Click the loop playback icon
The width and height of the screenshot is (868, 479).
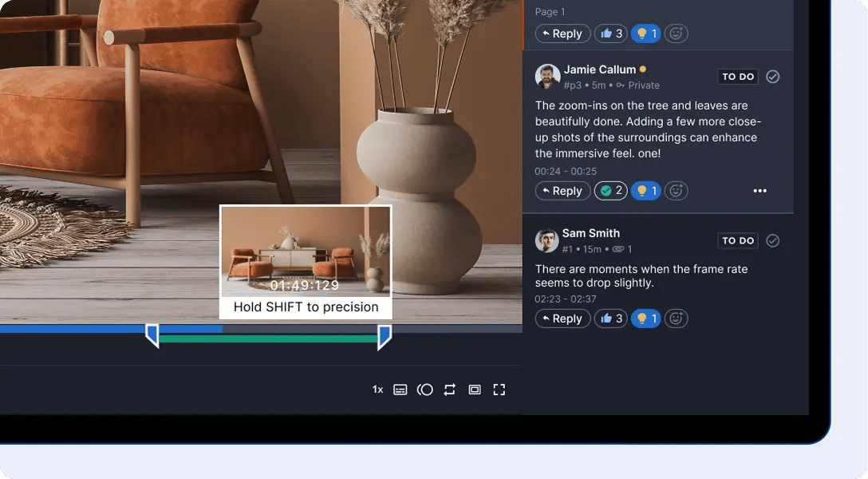(x=449, y=390)
